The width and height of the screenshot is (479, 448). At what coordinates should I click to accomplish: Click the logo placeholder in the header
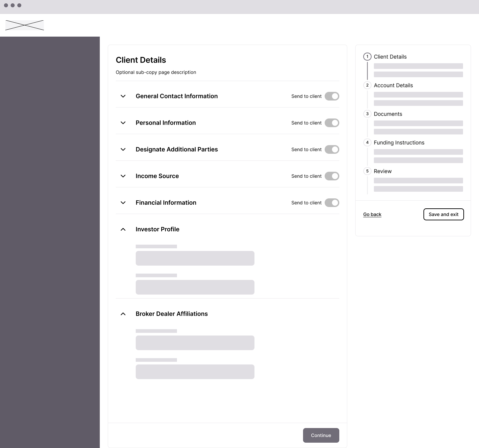click(24, 25)
